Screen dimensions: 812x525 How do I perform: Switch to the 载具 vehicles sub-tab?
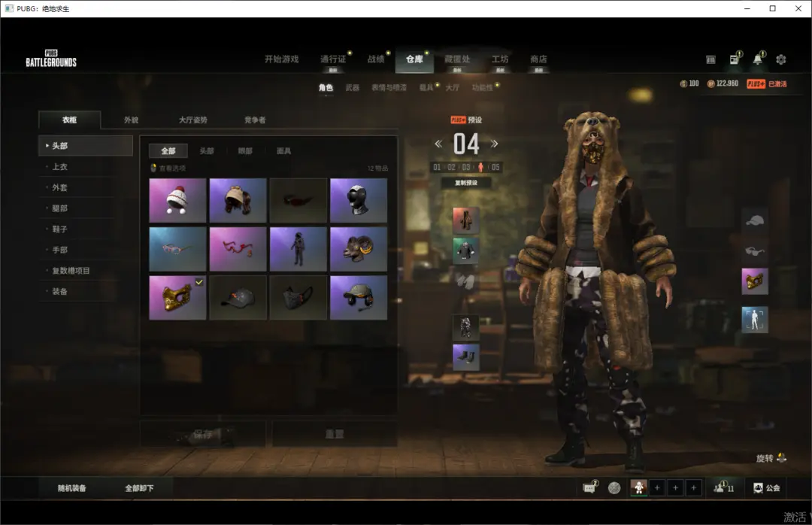point(426,87)
